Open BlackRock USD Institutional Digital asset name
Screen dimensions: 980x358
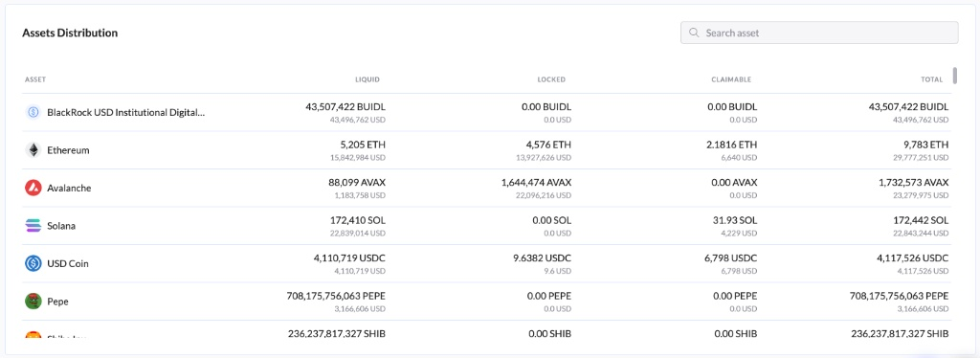(x=126, y=113)
